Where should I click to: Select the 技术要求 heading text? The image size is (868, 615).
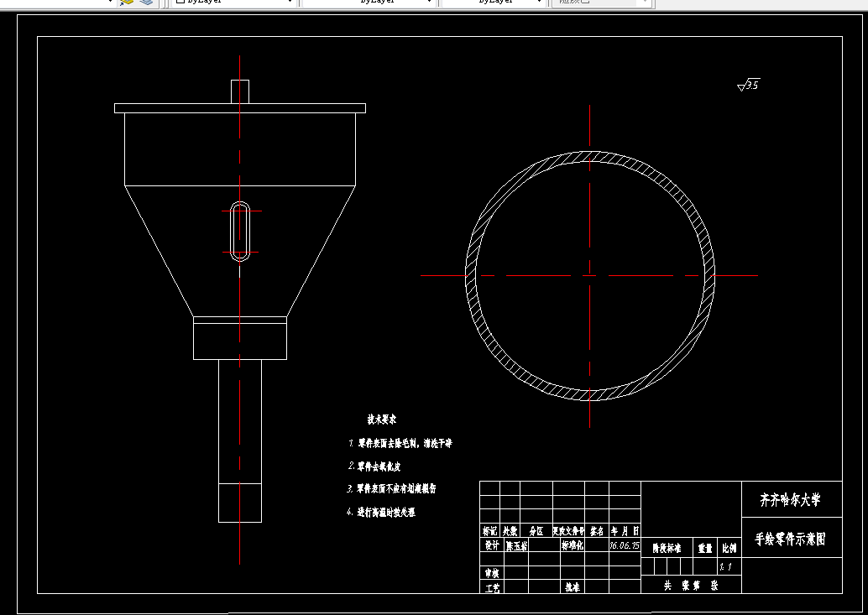382,420
